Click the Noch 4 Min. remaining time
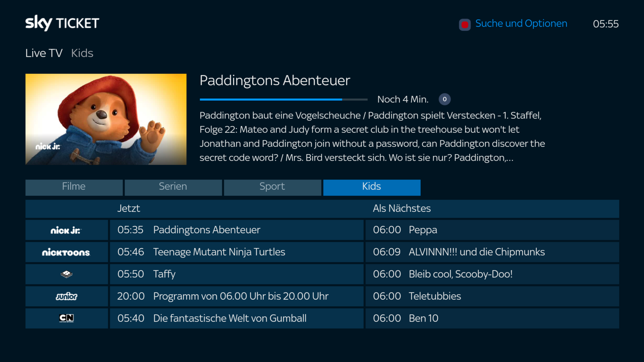Viewport: 644px width, 362px height. point(403,99)
